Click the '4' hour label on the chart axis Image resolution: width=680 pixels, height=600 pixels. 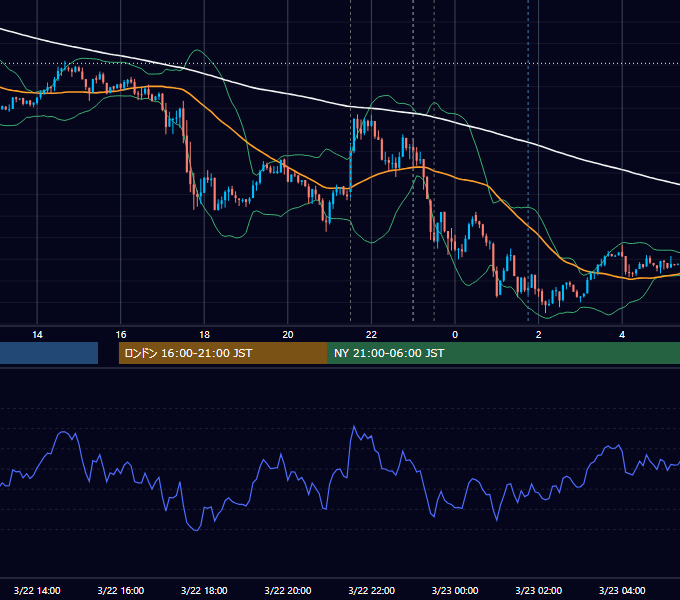click(x=622, y=335)
